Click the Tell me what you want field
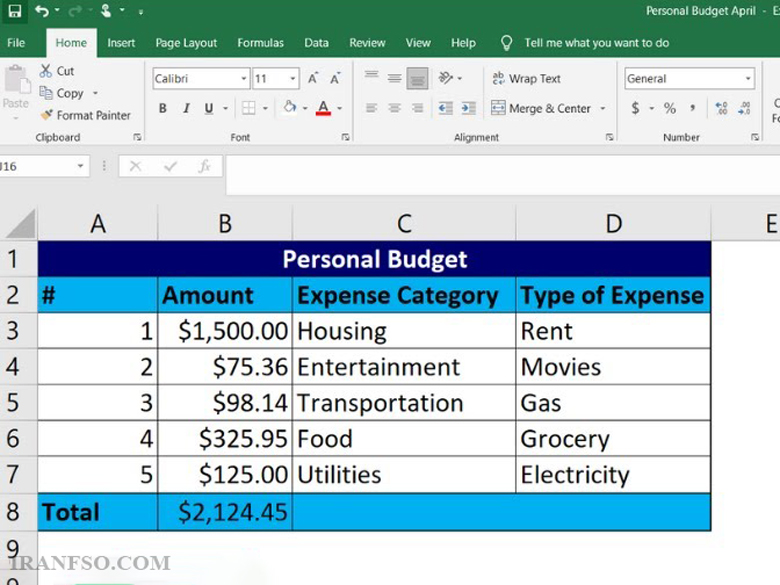 pyautogui.click(x=596, y=43)
